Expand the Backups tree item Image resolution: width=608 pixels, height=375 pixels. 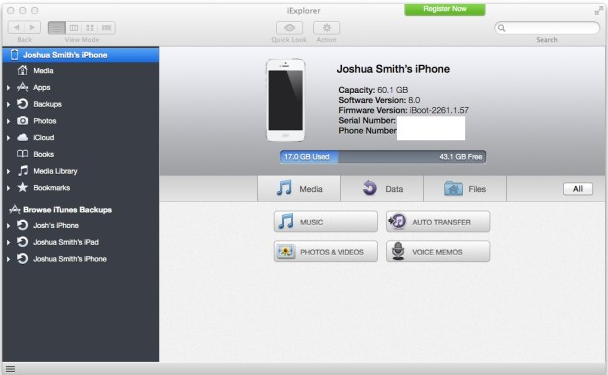point(8,104)
